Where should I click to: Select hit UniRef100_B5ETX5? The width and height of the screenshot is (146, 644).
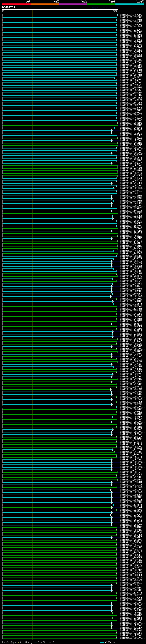(131, 583)
